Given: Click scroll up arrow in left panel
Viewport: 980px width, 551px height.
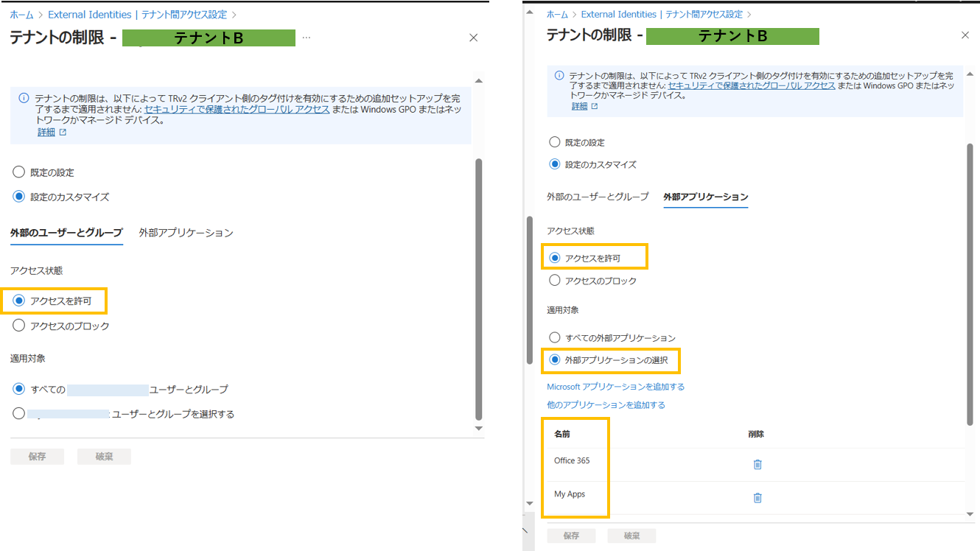Looking at the screenshot, I should (x=478, y=80).
